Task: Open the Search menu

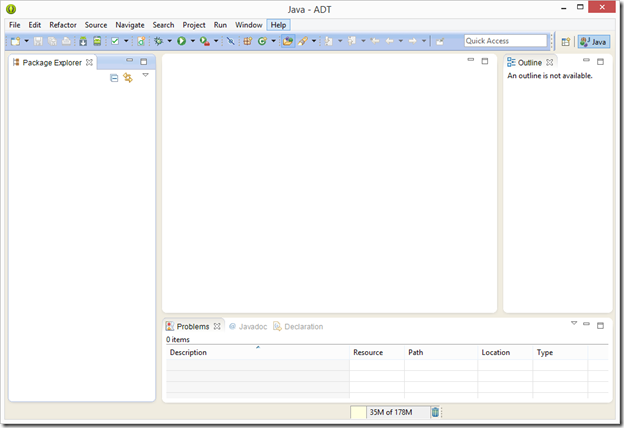Action: [163, 25]
